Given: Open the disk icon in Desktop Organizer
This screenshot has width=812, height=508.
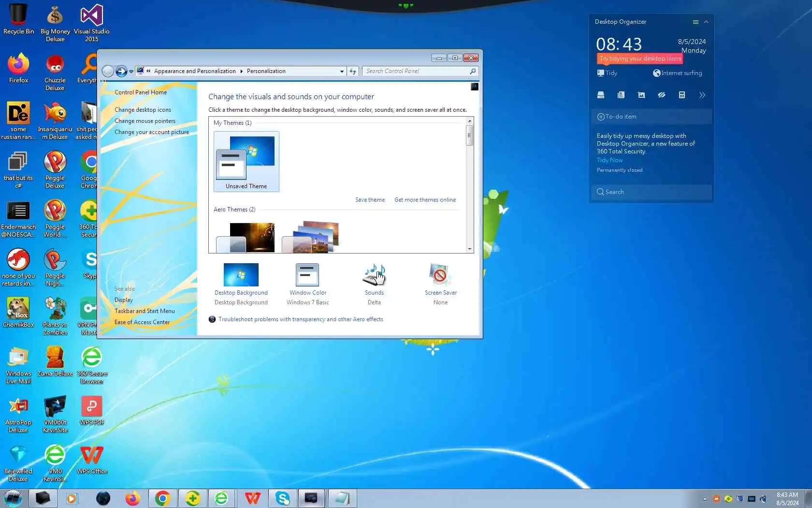Looking at the screenshot, I should click(601, 95).
